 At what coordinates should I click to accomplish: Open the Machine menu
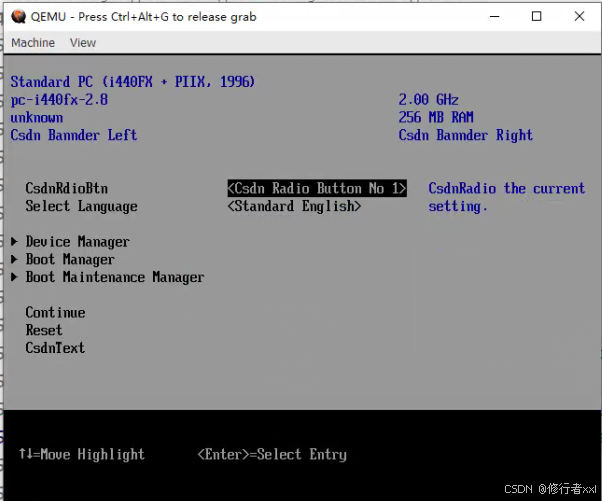click(x=33, y=43)
